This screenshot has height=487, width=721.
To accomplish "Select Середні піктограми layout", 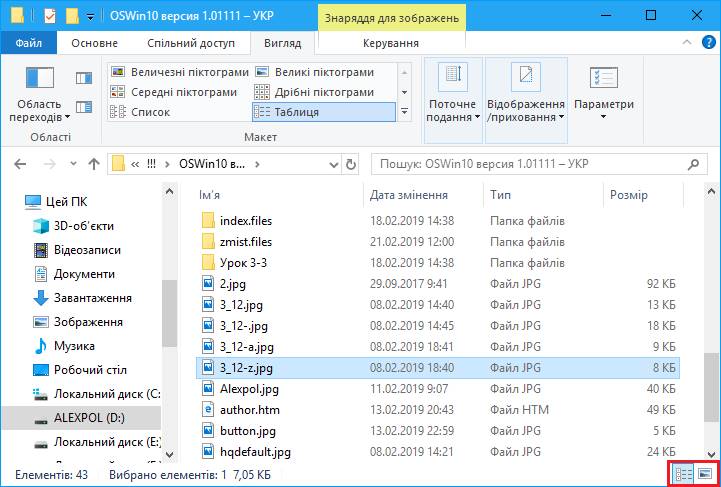I will tap(180, 92).
